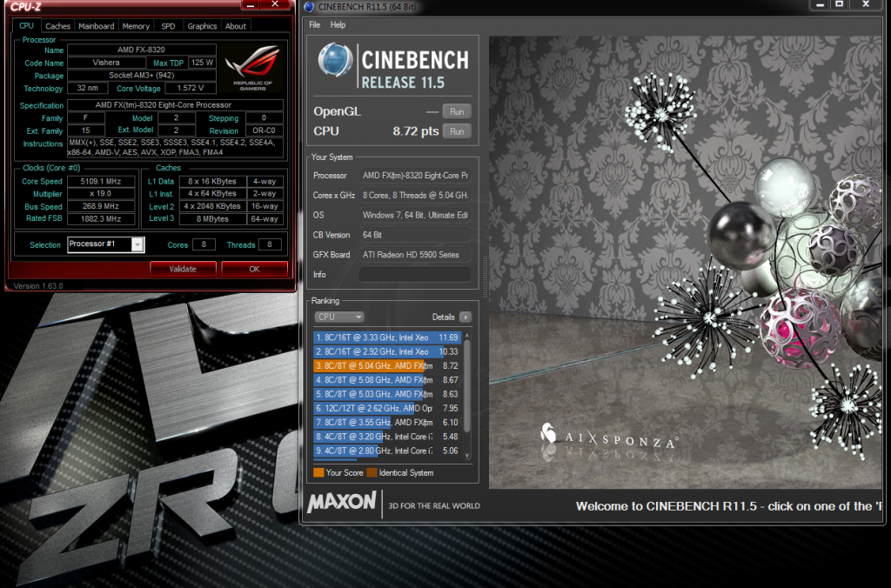Click the ranking list scrollbar thumb
The width and height of the screenshot is (891, 588).
[467, 385]
